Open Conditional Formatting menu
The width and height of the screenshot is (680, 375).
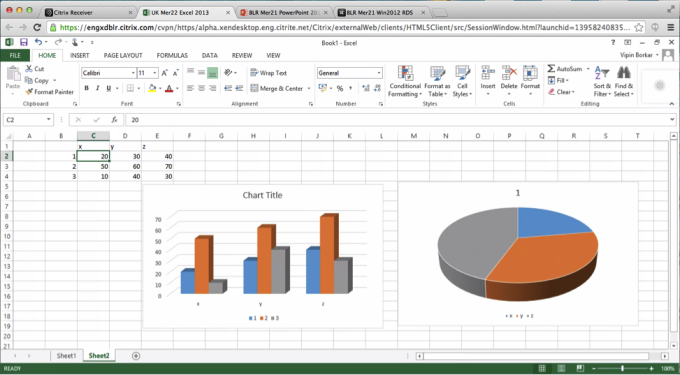(x=405, y=82)
